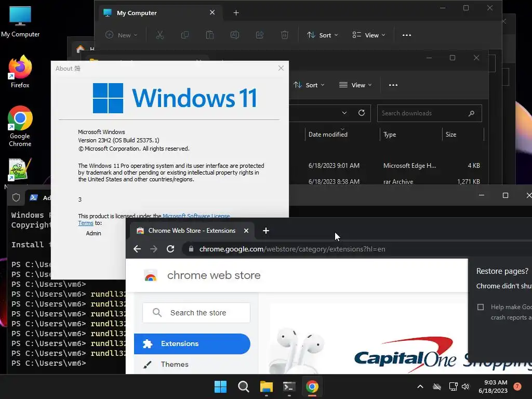Open the My Computer desktop icon

pyautogui.click(x=20, y=21)
